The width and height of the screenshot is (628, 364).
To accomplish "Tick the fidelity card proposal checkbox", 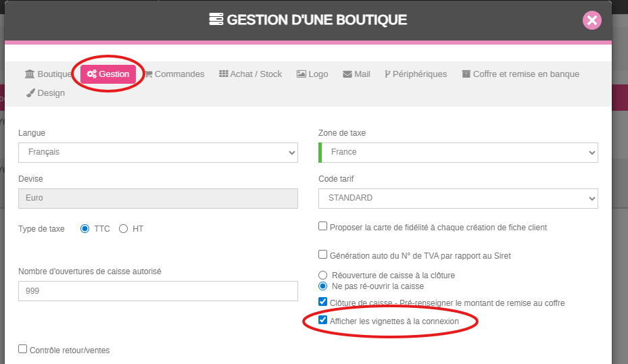I will pos(323,227).
